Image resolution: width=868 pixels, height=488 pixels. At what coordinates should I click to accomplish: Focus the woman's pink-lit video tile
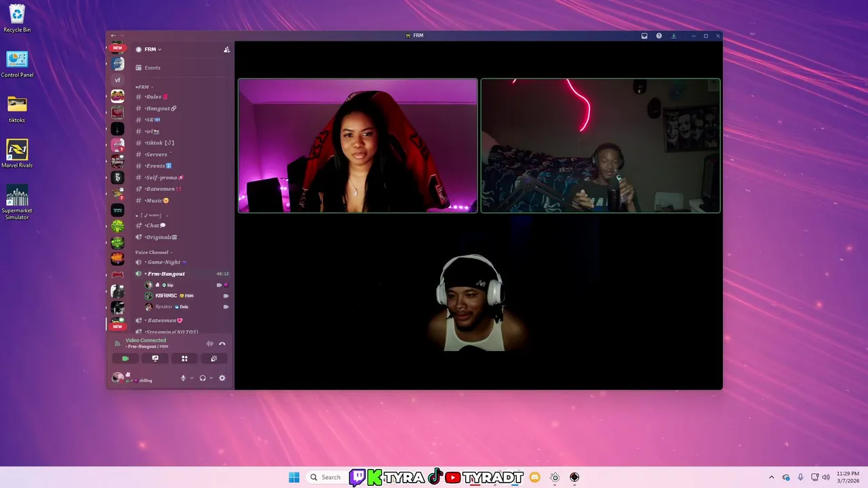[x=357, y=146]
